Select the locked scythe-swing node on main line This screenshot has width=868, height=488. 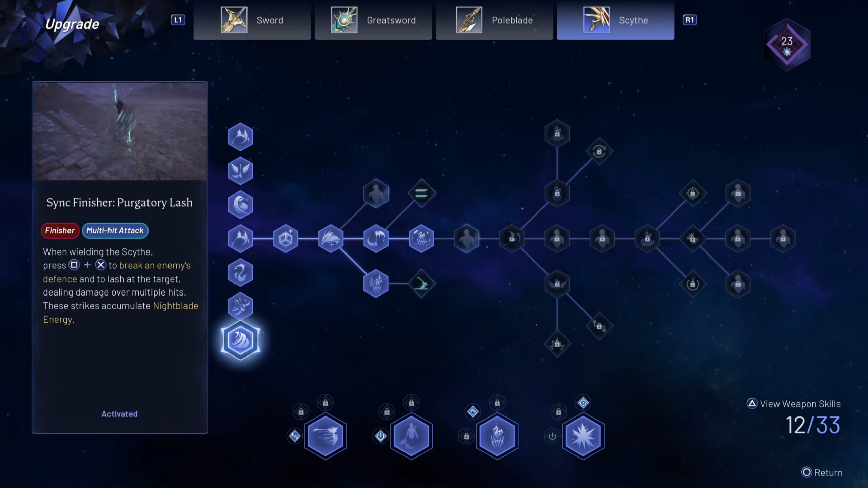[x=512, y=239]
